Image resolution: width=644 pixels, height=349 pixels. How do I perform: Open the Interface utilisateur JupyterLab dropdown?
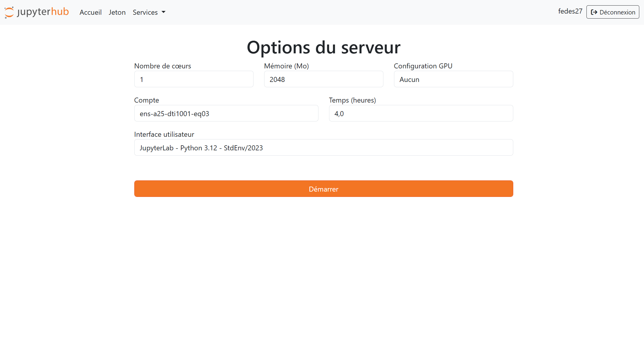click(x=323, y=147)
